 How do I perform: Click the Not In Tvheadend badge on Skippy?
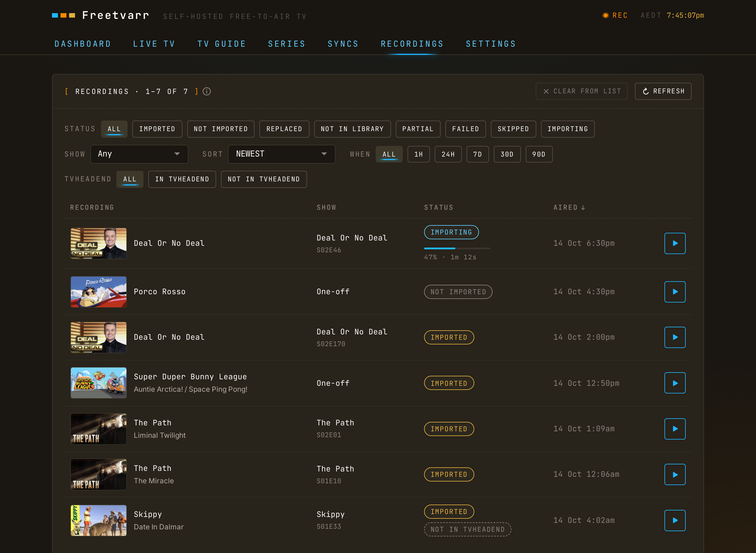467,530
